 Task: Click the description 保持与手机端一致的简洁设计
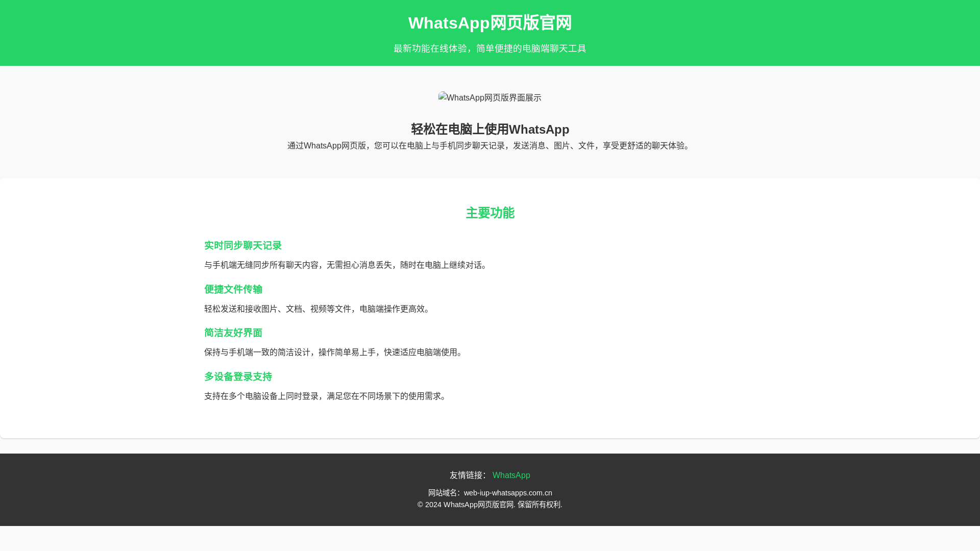tap(335, 353)
